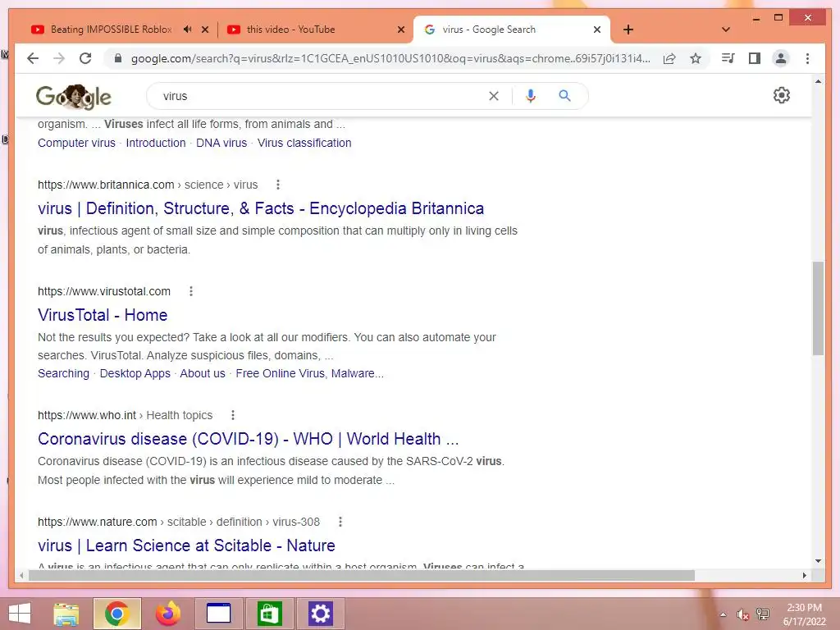Switch to Beating IMPOSSIBLE Roblox tab
The width and height of the screenshot is (840, 630).
pos(112,30)
